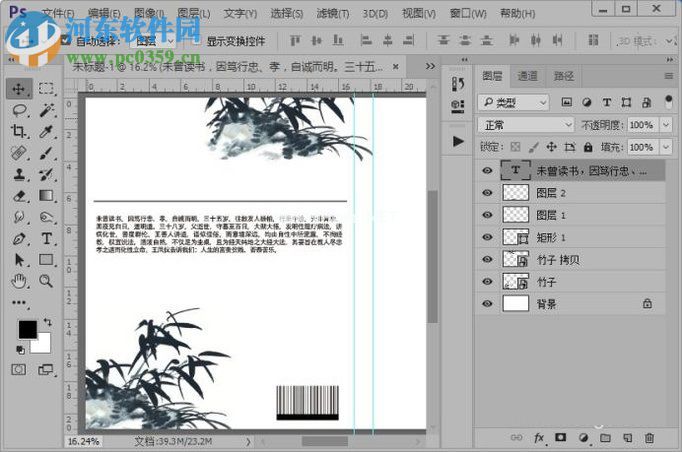The image size is (682, 452).
Task: Select the Lasso tool
Action: click(19, 110)
